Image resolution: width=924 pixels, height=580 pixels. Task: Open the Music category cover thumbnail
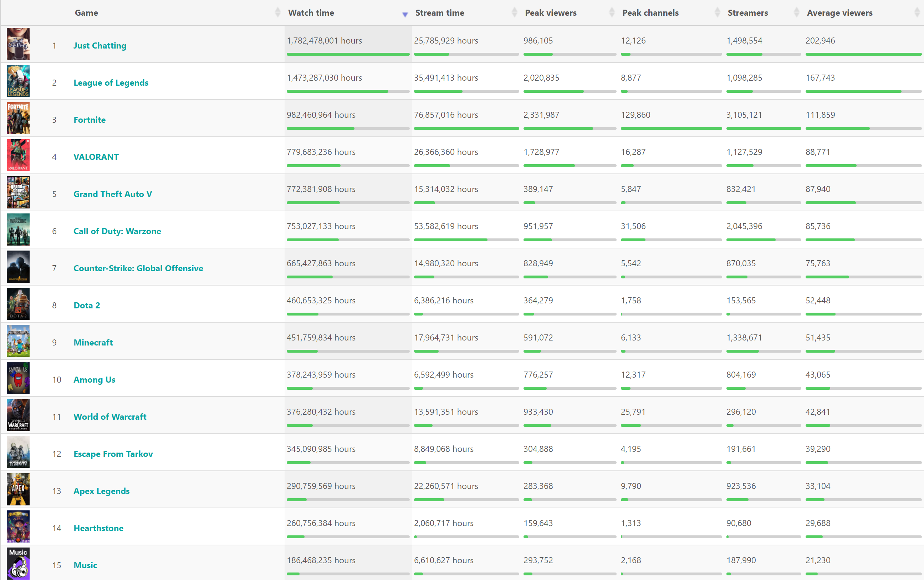coord(18,564)
